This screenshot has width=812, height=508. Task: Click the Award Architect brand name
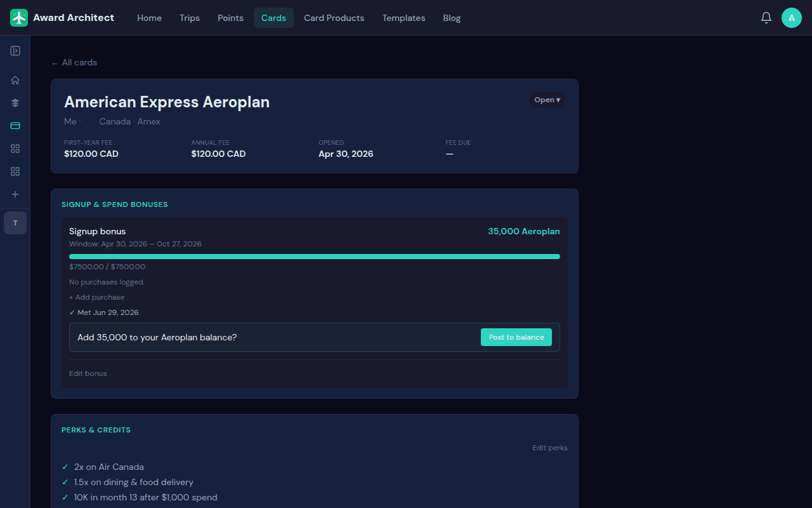click(74, 18)
